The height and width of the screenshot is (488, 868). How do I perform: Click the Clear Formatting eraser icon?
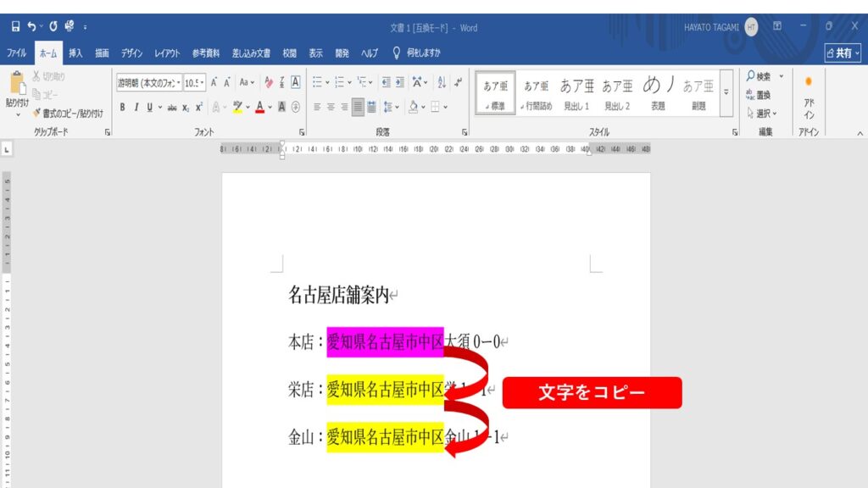269,82
